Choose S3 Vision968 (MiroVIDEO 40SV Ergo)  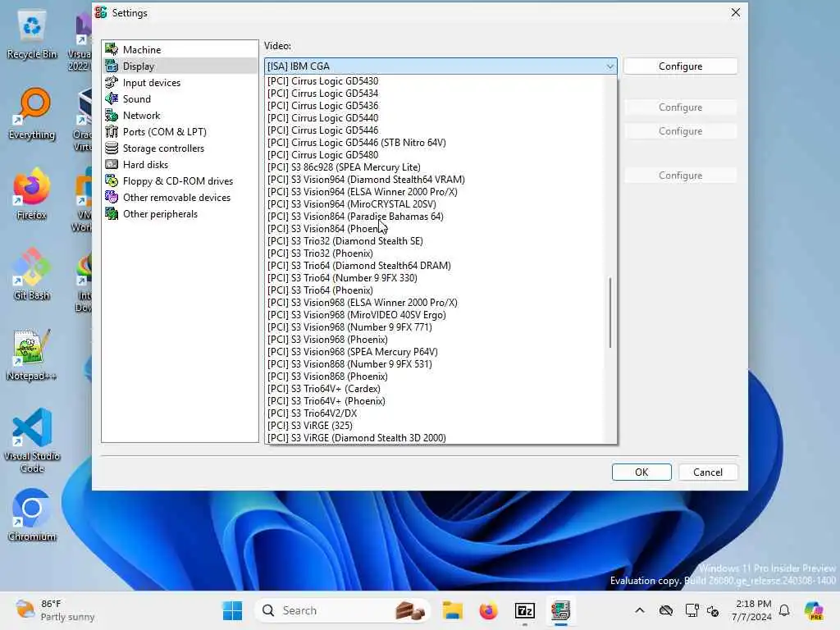coord(435,315)
